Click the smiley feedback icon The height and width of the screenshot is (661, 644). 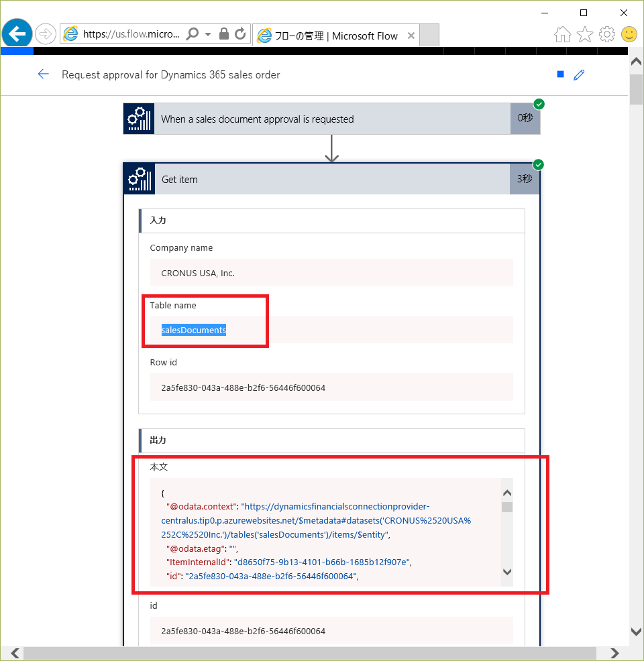(x=629, y=35)
